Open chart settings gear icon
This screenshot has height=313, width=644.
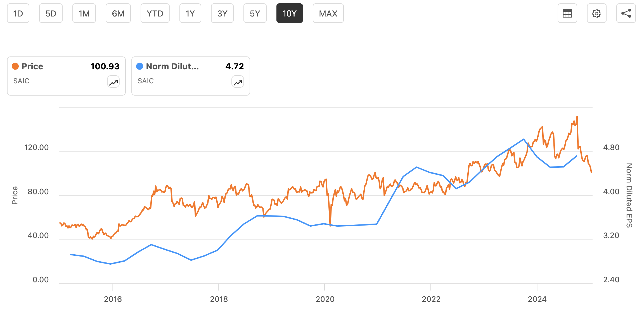pos(596,13)
